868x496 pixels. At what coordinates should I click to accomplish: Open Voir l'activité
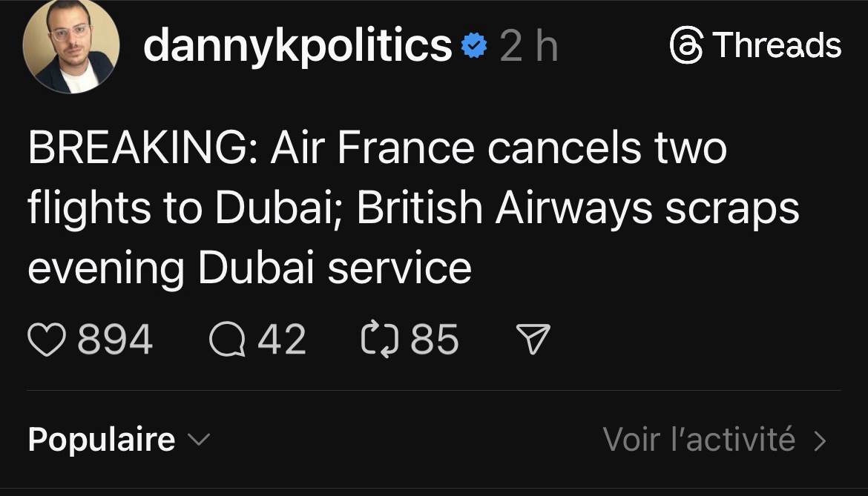click(699, 440)
